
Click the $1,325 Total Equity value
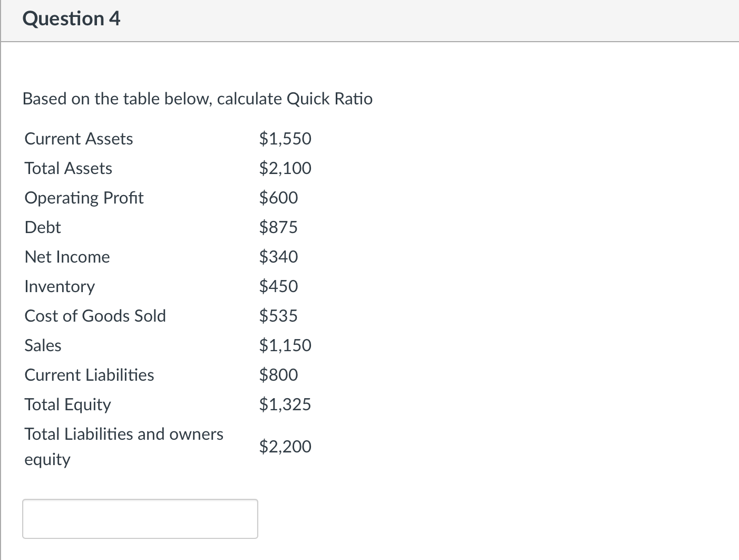coord(285,404)
